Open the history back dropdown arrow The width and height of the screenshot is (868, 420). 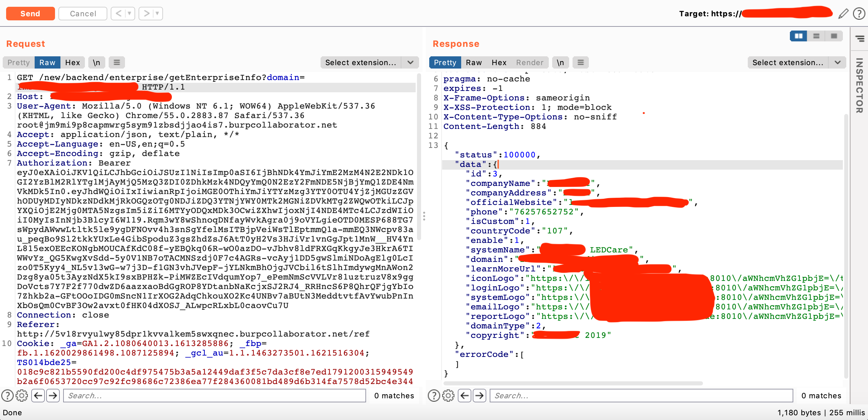point(129,14)
